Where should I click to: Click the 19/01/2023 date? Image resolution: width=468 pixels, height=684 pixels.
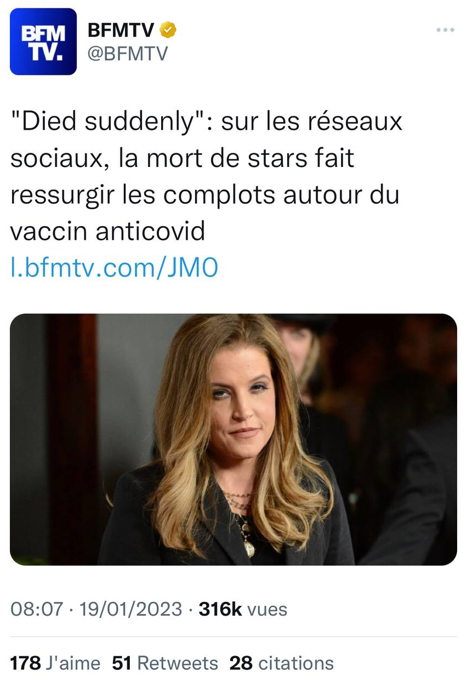tap(130, 609)
